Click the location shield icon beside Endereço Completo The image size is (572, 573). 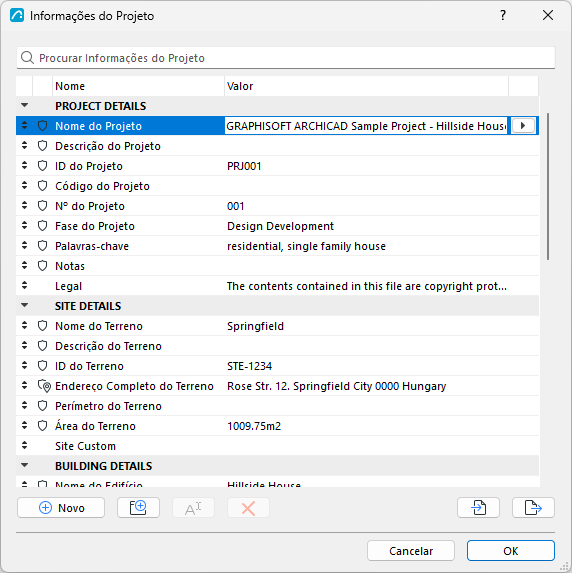click(44, 386)
